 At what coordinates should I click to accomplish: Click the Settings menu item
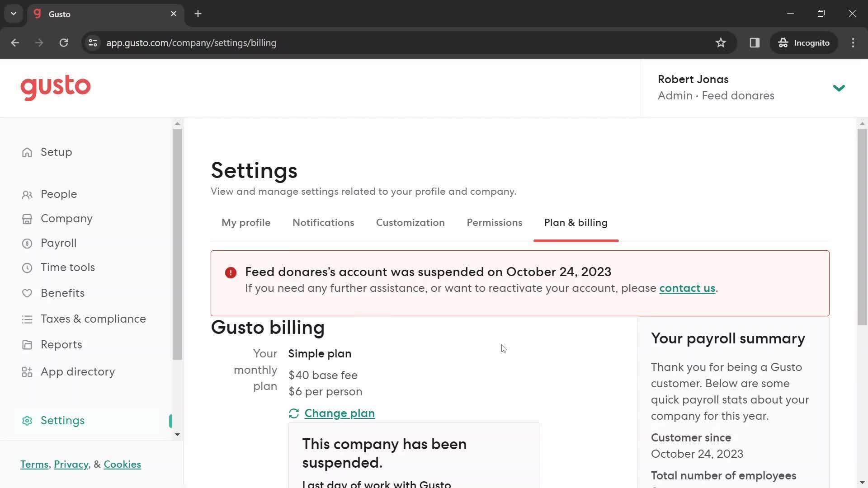(x=62, y=420)
